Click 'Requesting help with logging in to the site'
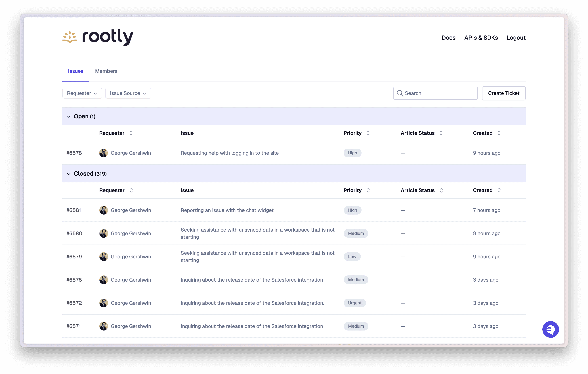This screenshot has height=374, width=588. 230,153
